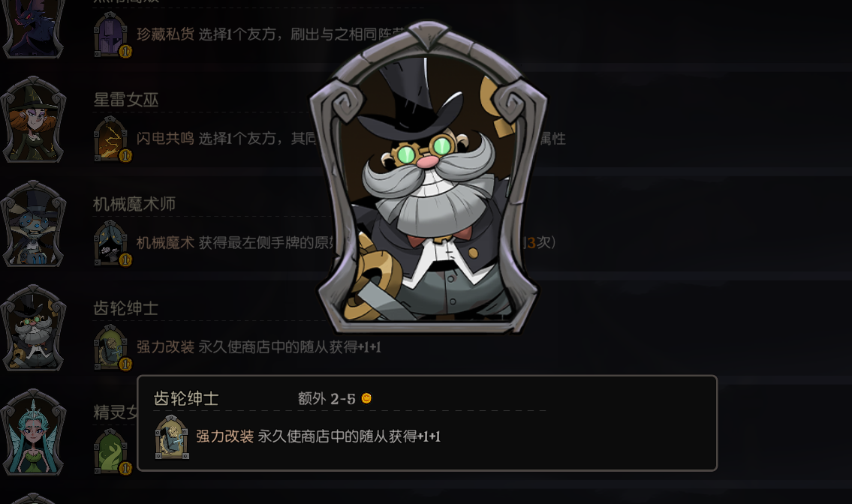Click the green tentacle skill icon

click(112, 451)
